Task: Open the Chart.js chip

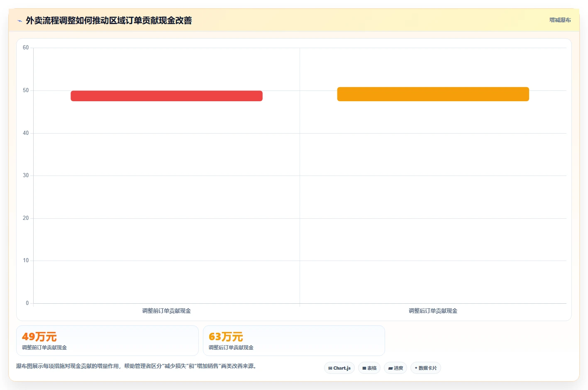Action: pos(339,368)
